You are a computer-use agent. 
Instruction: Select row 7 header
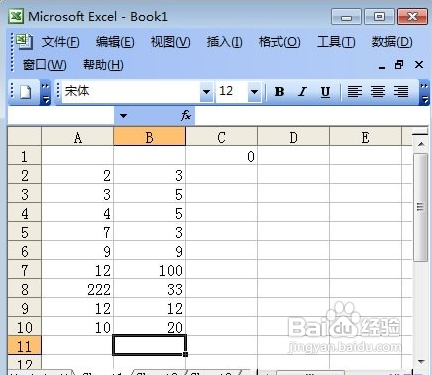click(24, 270)
